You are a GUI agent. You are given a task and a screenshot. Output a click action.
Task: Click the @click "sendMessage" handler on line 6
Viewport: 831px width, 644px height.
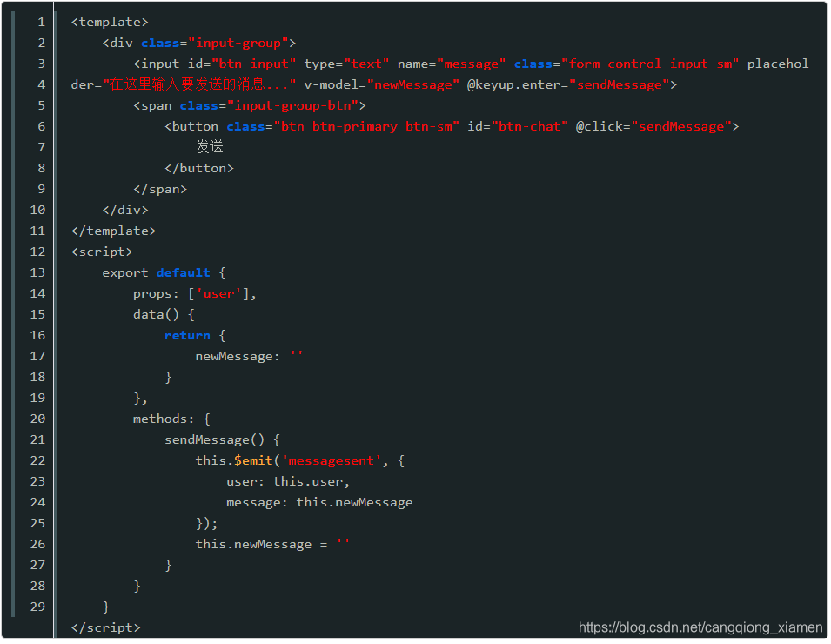click(681, 127)
